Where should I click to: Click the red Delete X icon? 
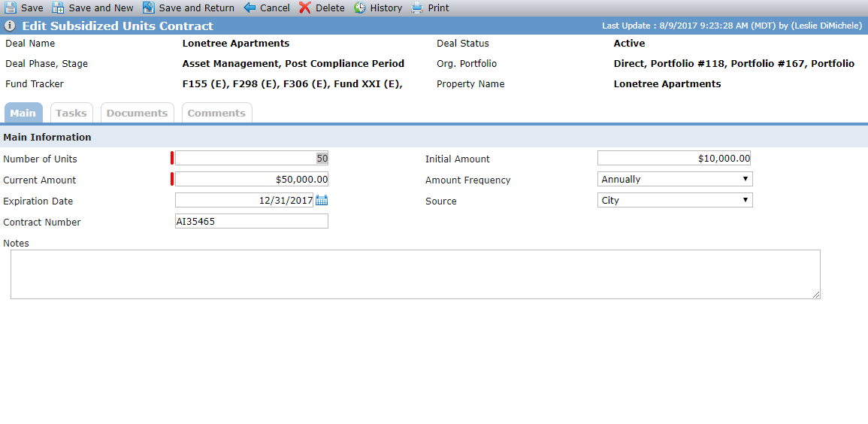click(305, 8)
